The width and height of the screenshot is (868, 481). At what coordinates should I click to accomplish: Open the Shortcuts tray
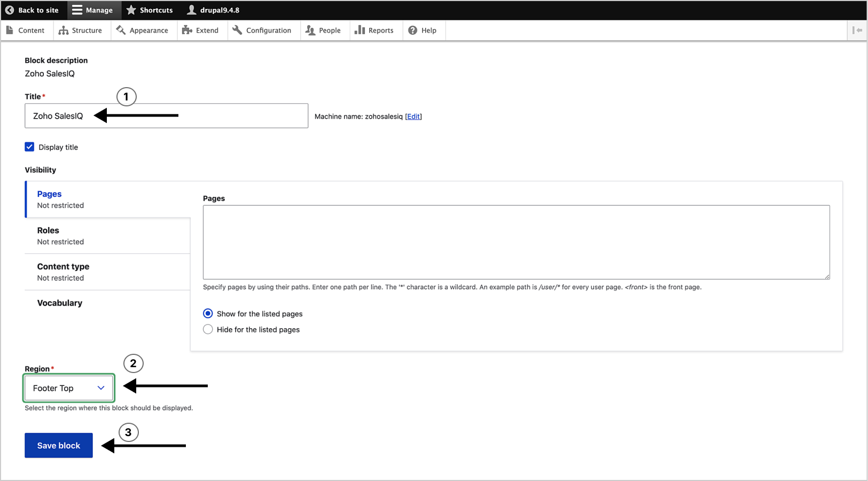[150, 10]
